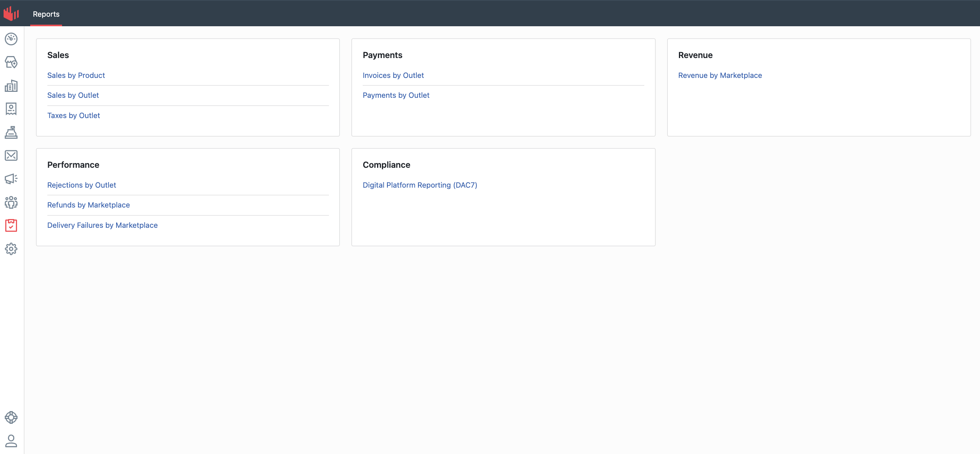The image size is (980, 454).
Task: Open the Sales by Product report
Action: coord(76,75)
